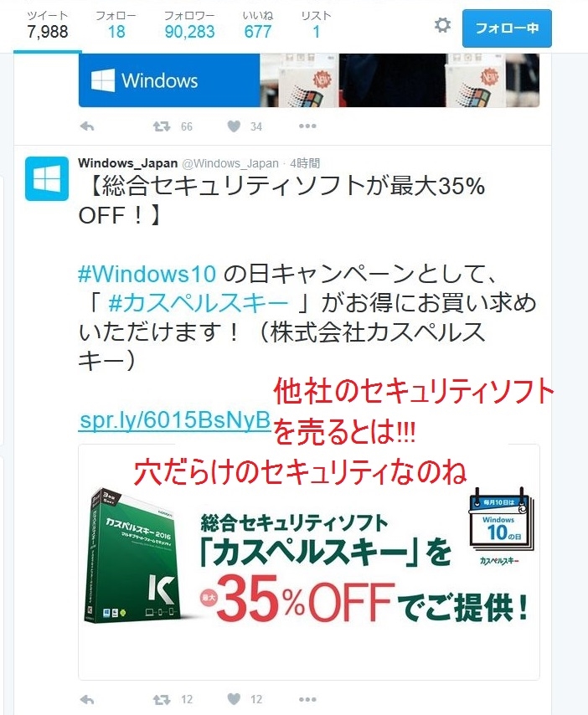The height and width of the screenshot is (715, 588).
Task: Retweet the upper tweet with 66 retweets
Action: (x=162, y=126)
